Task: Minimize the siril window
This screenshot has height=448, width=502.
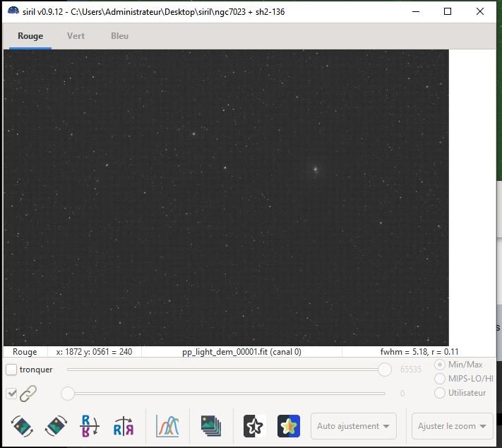Action: point(416,11)
